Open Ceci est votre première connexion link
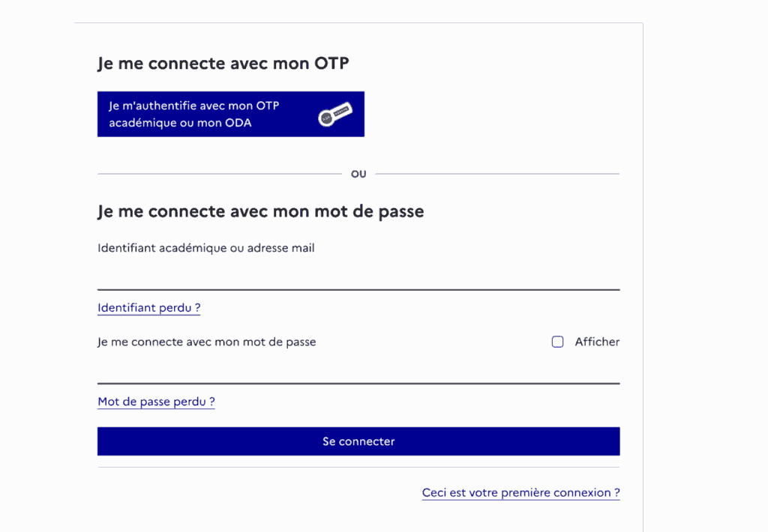The height and width of the screenshot is (532, 768). 520,492
